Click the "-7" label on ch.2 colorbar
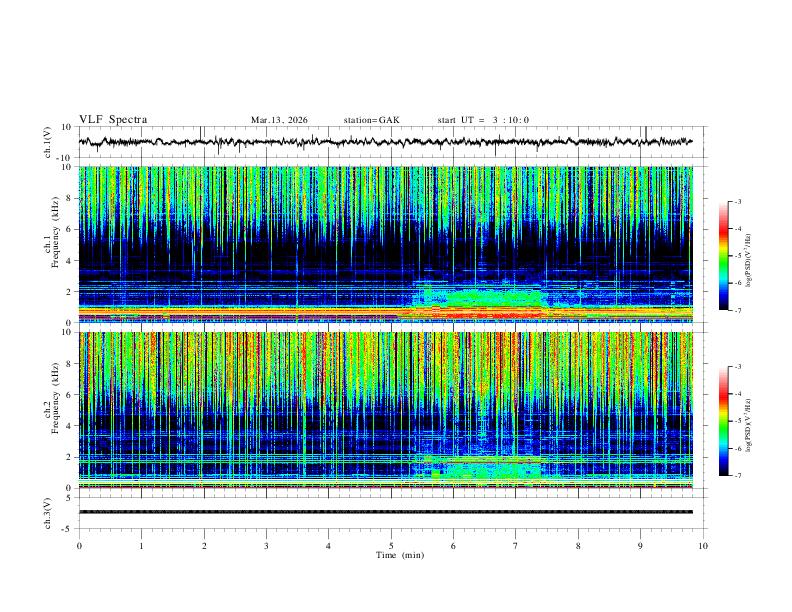 [x=738, y=476]
